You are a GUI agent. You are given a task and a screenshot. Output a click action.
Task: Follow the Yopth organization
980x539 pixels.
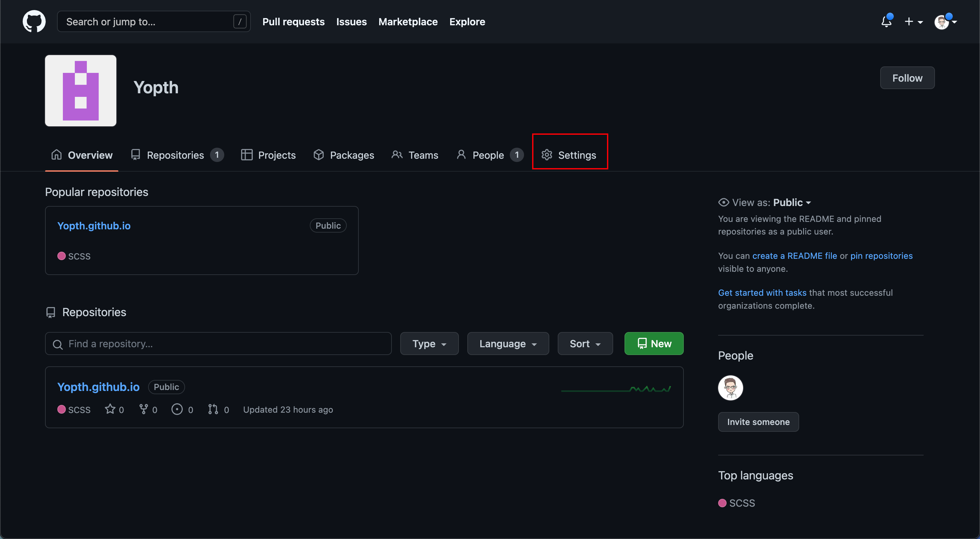(x=907, y=78)
